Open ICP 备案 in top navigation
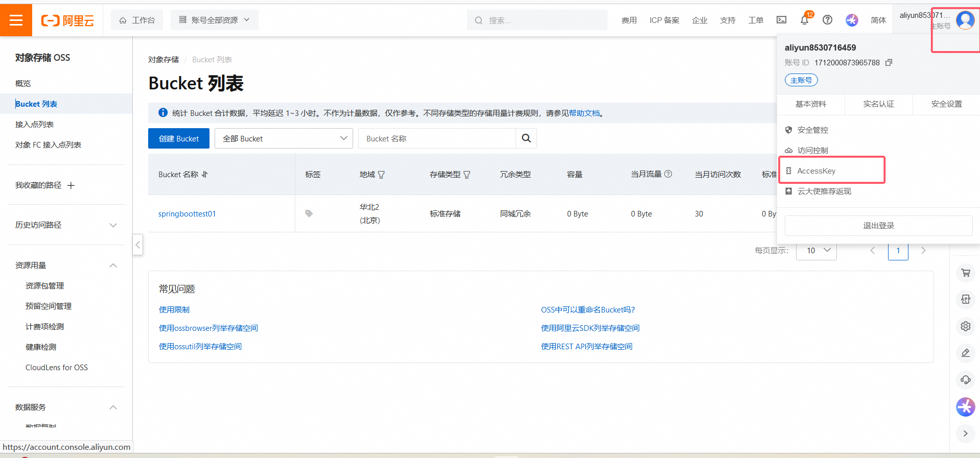Viewport: 980px width, 458px height. pos(664,20)
